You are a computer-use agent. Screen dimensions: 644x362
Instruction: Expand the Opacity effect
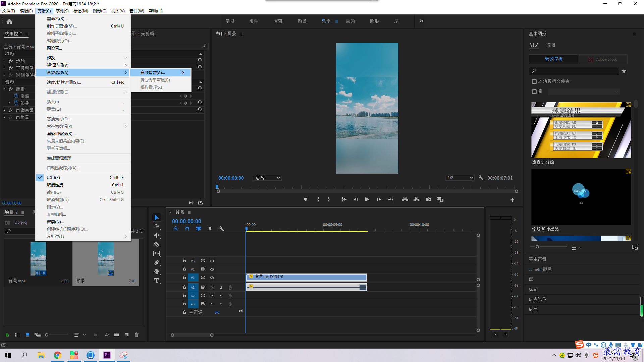(5, 68)
